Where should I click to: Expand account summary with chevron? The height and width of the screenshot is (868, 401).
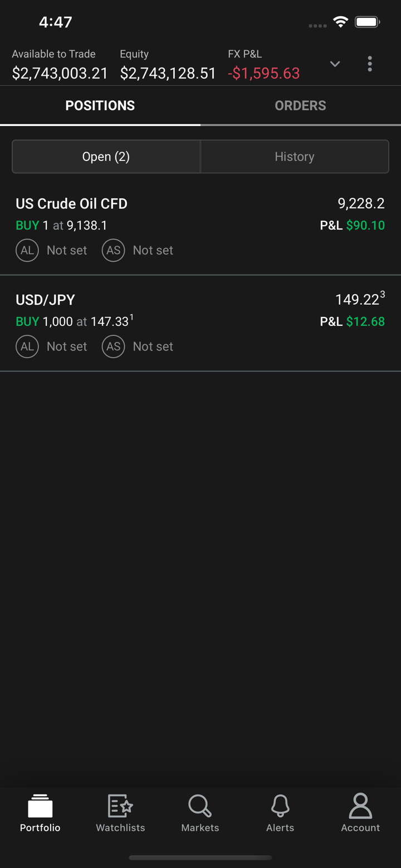[x=335, y=64]
